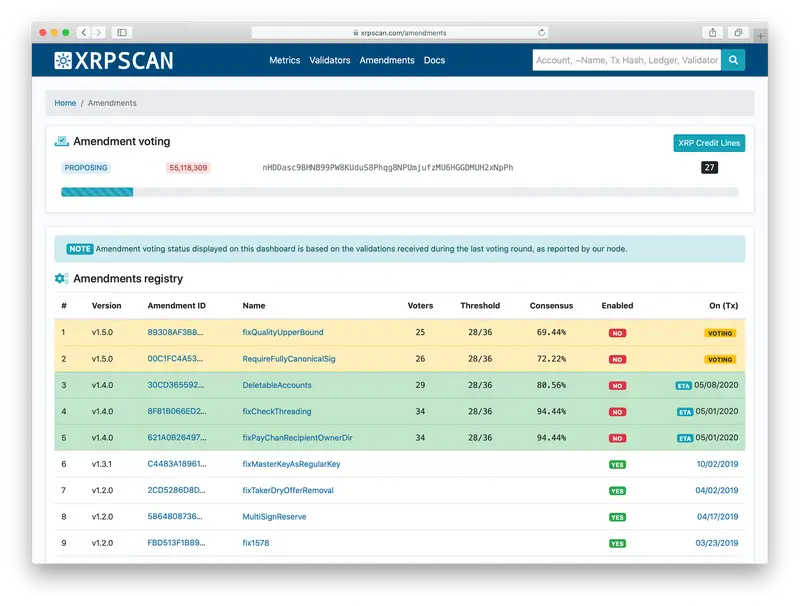
Task: Open the XRP Credit Lines button
Action: pos(710,142)
